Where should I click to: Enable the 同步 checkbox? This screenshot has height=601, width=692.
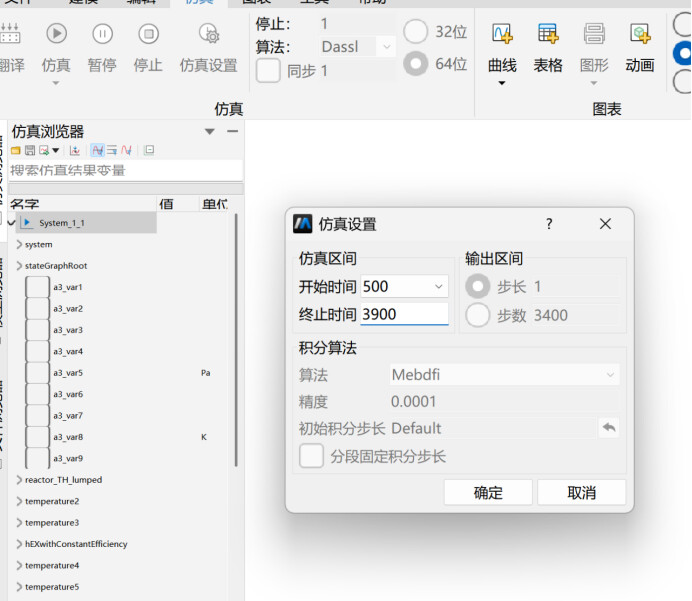click(268, 71)
